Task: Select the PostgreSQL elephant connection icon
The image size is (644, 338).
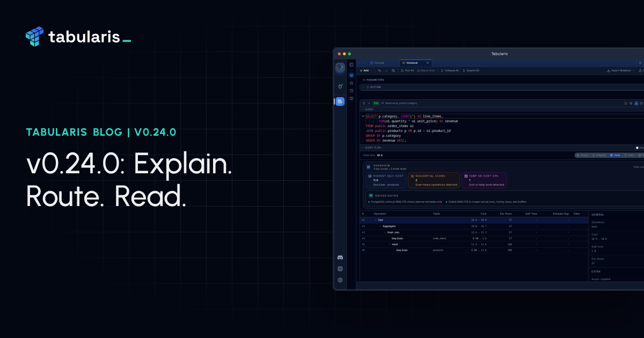Action: click(x=340, y=101)
